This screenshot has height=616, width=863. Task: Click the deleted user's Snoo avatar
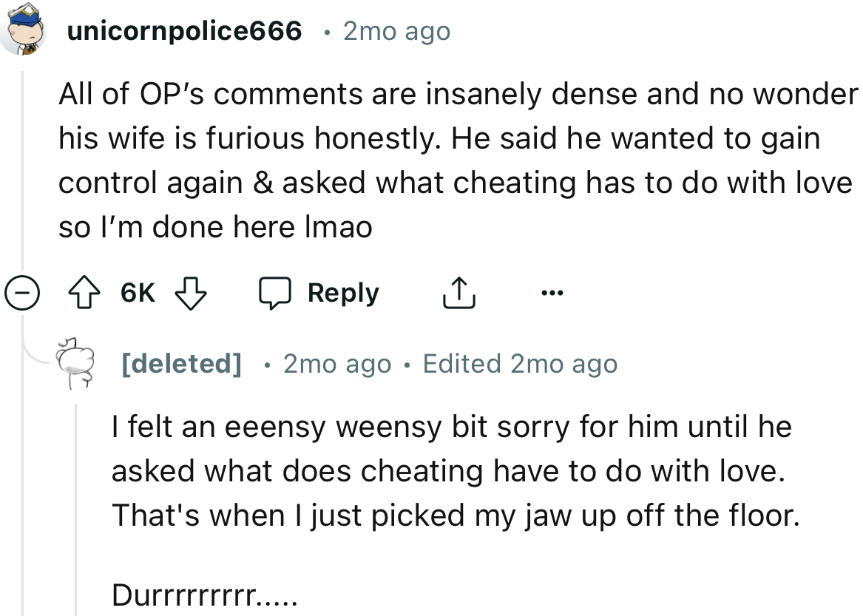77,362
